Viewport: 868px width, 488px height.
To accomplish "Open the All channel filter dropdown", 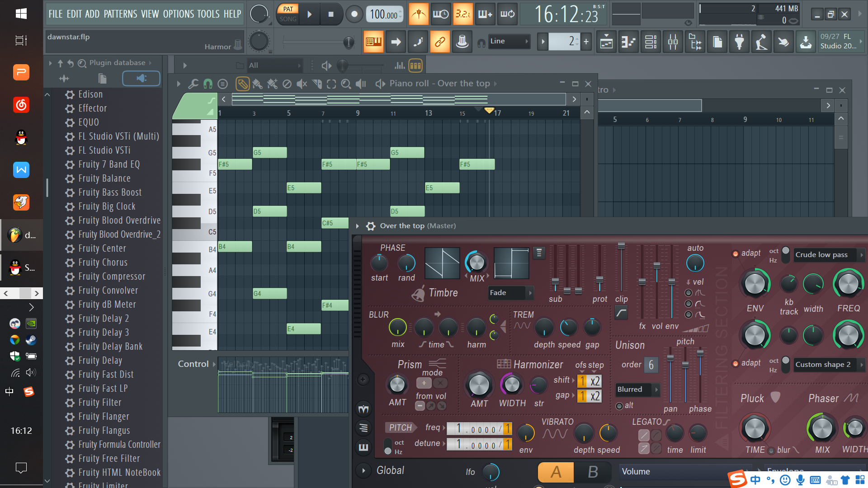I will pos(275,66).
